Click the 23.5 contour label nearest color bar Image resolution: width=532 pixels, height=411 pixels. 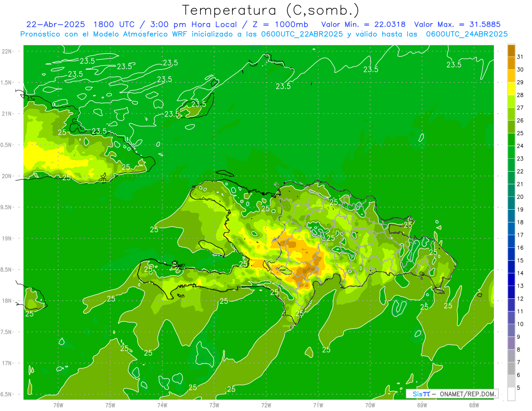click(x=454, y=65)
